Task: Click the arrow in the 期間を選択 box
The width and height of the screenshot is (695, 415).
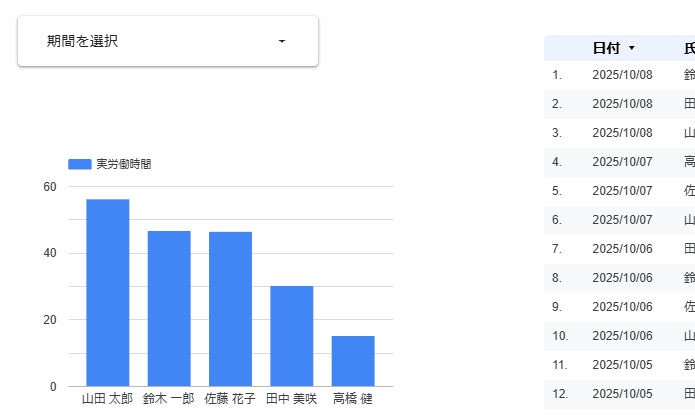Action: (282, 41)
